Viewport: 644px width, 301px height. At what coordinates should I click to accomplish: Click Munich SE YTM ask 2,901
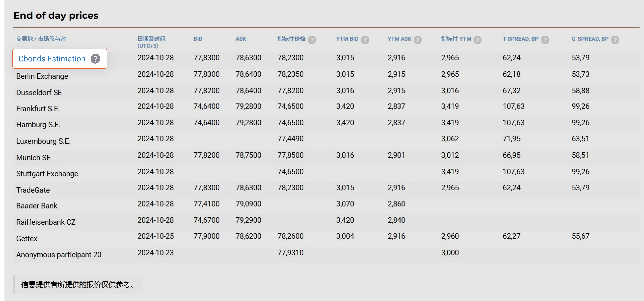396,155
